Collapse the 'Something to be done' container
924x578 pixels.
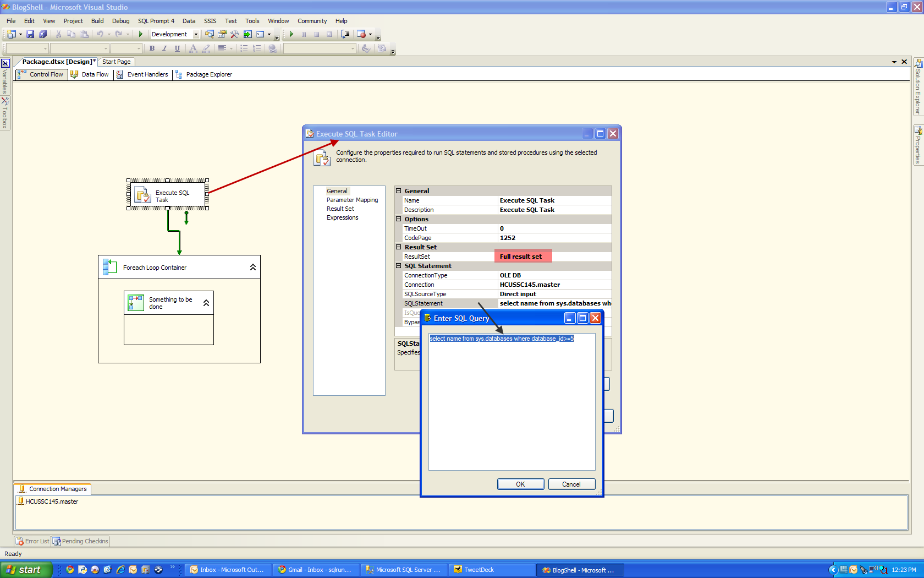click(206, 303)
